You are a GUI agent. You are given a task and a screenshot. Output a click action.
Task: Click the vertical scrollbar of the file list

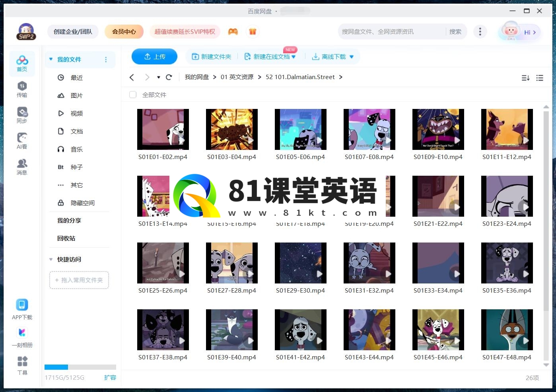pyautogui.click(x=546, y=211)
